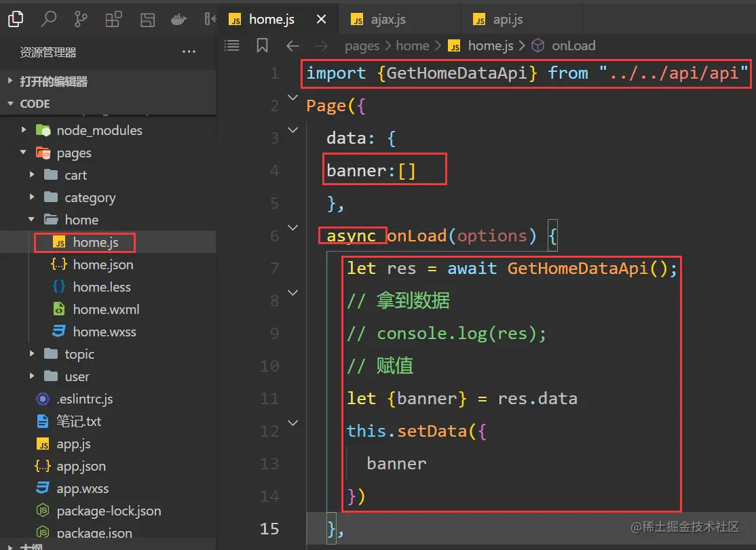The height and width of the screenshot is (550, 756).
Task: Click line number 1 in the gutter
Action: coord(274,73)
